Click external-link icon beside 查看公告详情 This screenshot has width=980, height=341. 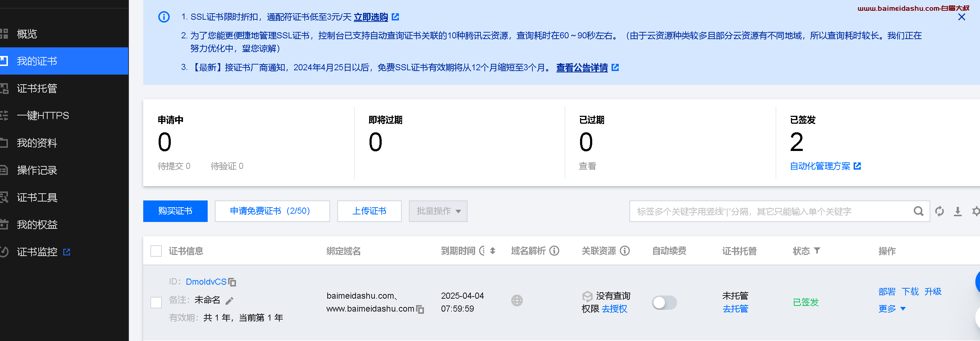click(x=615, y=67)
